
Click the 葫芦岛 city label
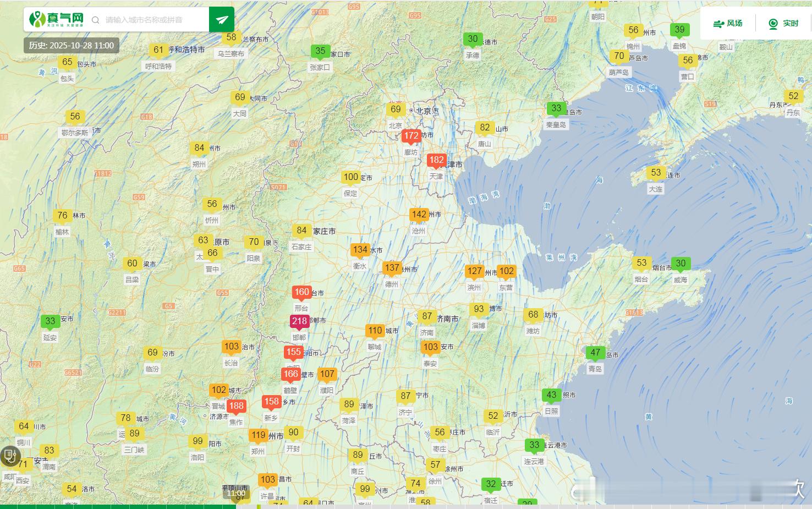click(x=619, y=72)
